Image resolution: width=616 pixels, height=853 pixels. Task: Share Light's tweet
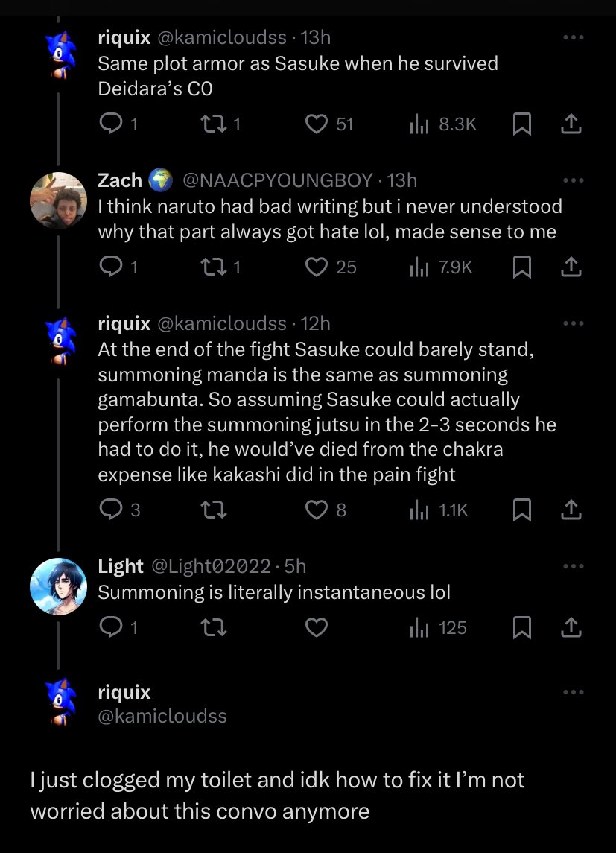coord(571,628)
